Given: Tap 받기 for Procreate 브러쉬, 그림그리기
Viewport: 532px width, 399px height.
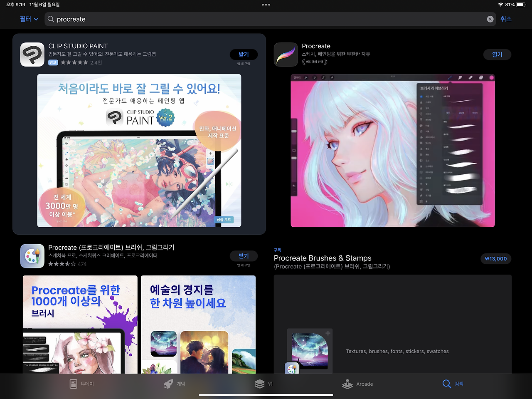Looking at the screenshot, I should click(244, 256).
